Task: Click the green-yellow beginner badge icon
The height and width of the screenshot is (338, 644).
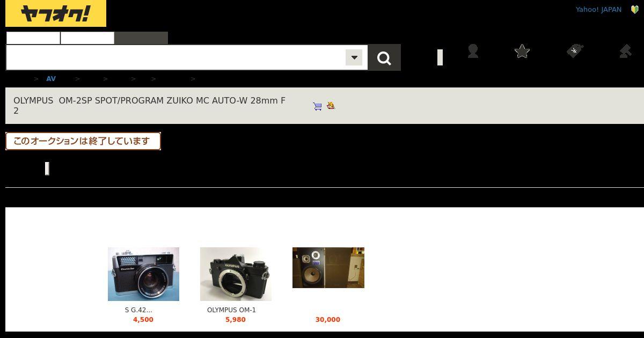Action: (634, 10)
